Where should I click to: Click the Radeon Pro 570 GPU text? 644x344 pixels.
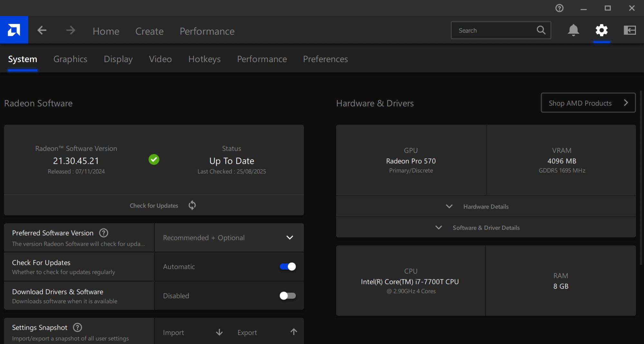point(411,161)
